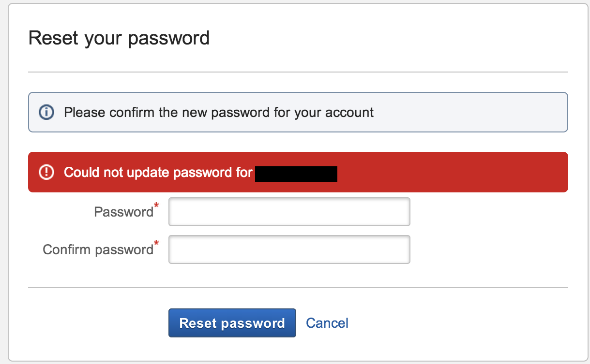The width and height of the screenshot is (590, 364).
Task: Click the error exclamation icon in red banner
Action: click(x=46, y=172)
